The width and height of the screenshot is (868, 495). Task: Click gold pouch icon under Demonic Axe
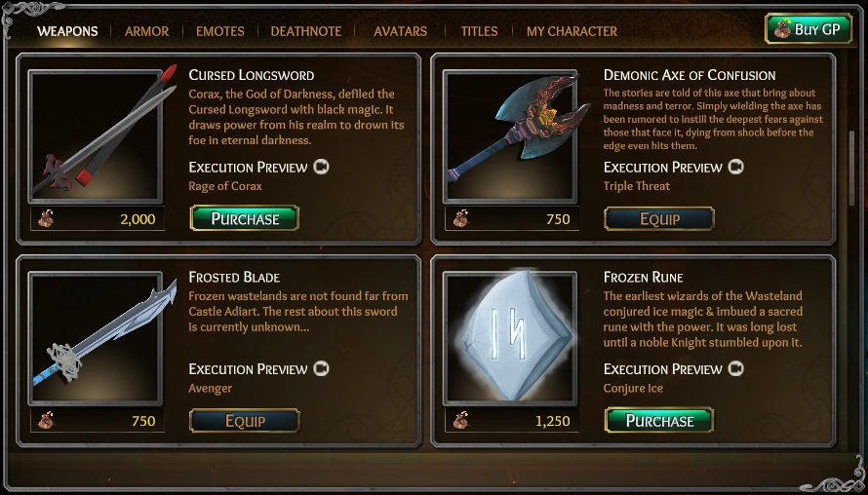[x=460, y=219]
